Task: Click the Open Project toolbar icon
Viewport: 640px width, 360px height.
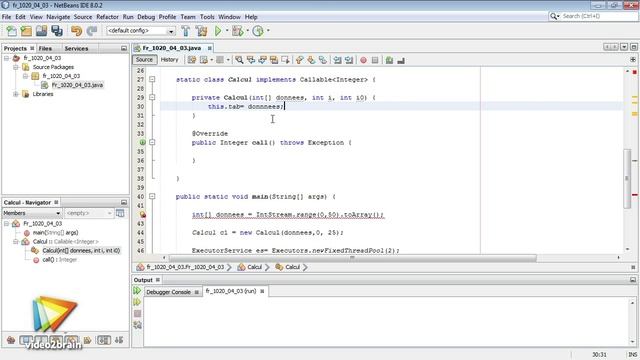Action: pyautogui.click(x=41, y=31)
